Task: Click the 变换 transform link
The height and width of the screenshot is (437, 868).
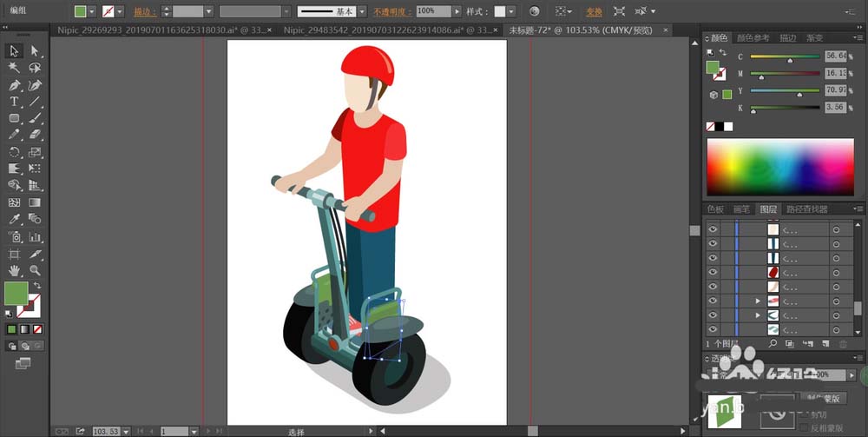Action: [x=594, y=11]
